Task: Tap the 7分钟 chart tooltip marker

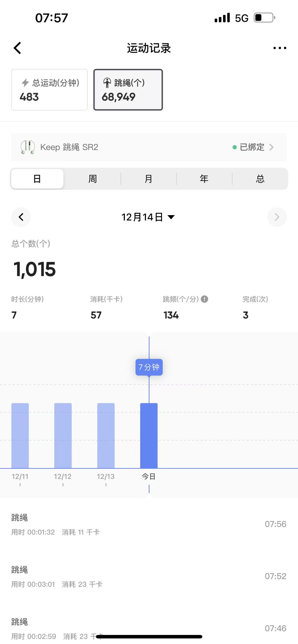Action: pyautogui.click(x=149, y=367)
